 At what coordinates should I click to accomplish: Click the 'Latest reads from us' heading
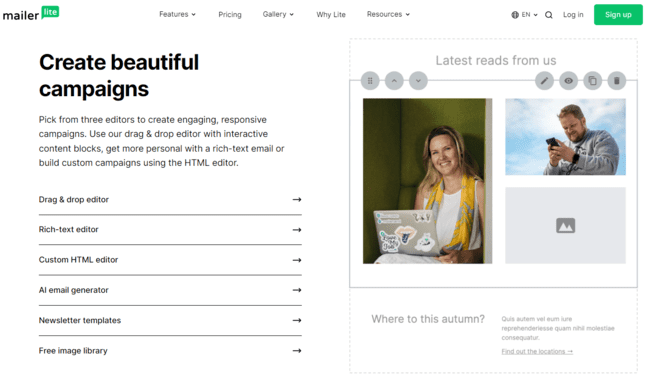496,61
